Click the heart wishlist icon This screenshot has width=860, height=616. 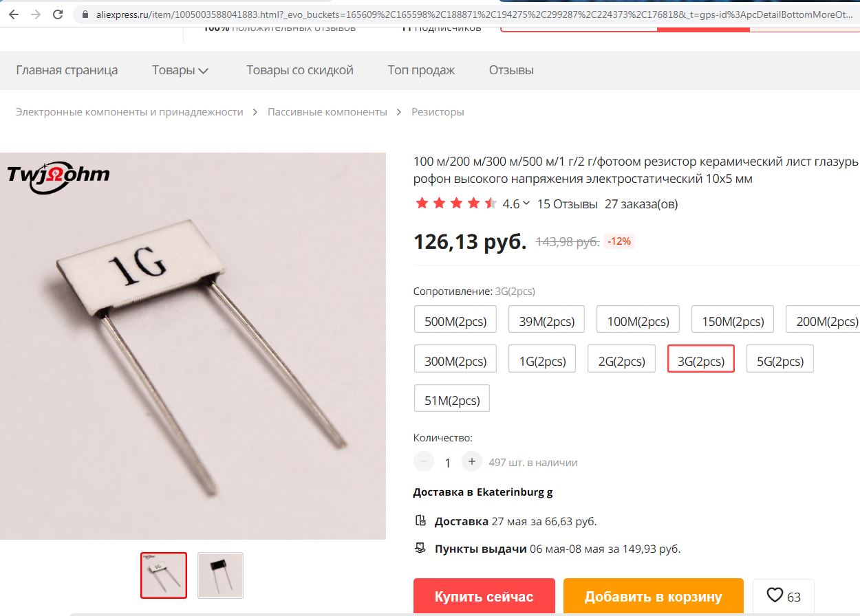775,596
